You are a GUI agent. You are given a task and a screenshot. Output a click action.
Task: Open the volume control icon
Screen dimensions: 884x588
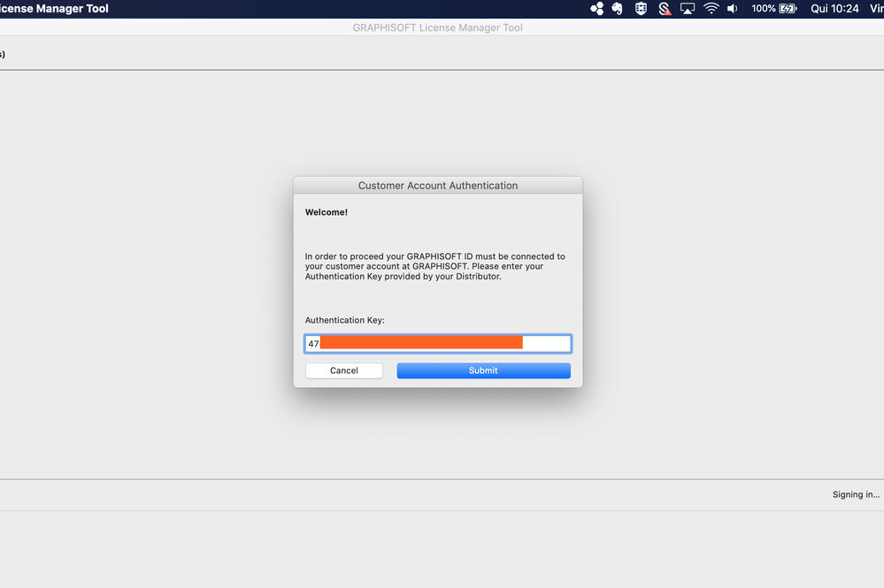[733, 9]
